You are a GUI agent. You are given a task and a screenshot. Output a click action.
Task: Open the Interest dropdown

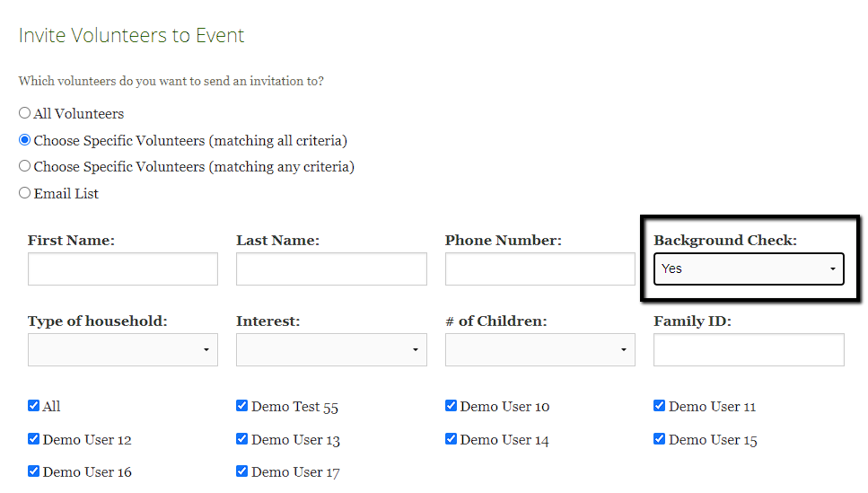tap(331, 350)
